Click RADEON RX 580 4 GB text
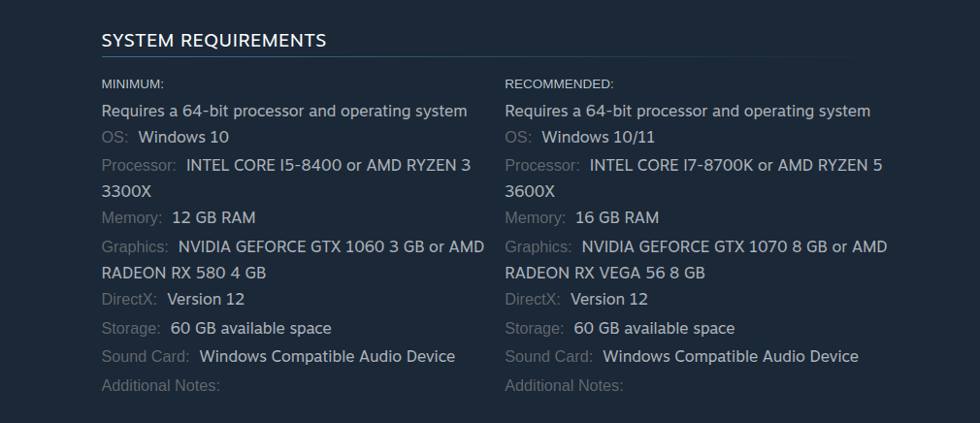 [183, 273]
